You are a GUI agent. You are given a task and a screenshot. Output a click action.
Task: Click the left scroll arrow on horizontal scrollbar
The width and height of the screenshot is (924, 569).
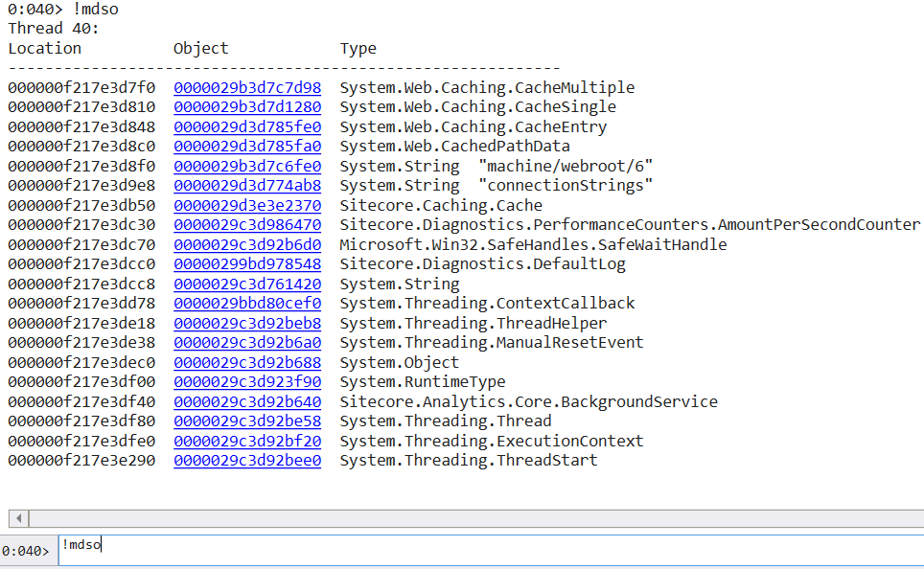point(17,517)
